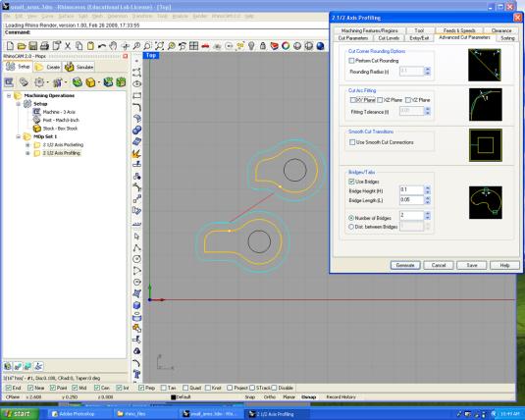This screenshot has width=525, height=420.
Task: Check the XY Plane arc fitting box
Action: point(352,100)
